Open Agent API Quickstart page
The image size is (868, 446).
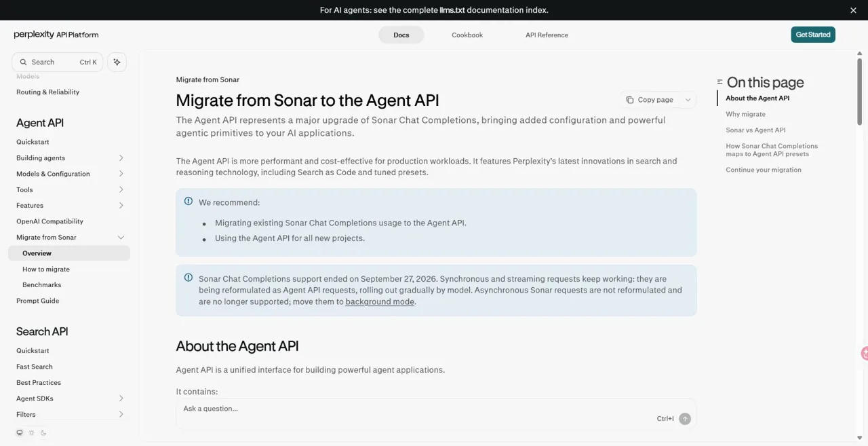33,142
